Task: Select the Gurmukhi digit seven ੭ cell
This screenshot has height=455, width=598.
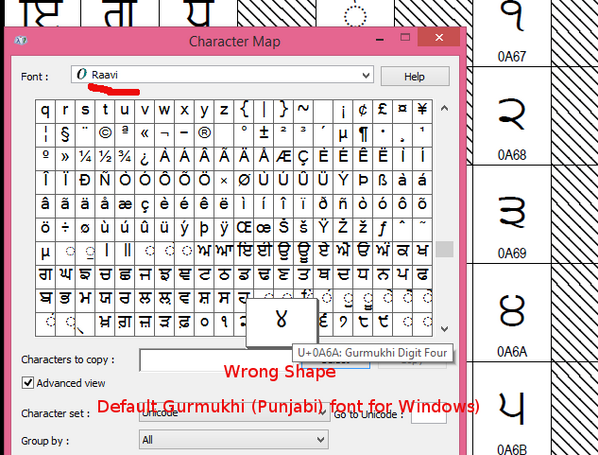Action: pos(343,324)
